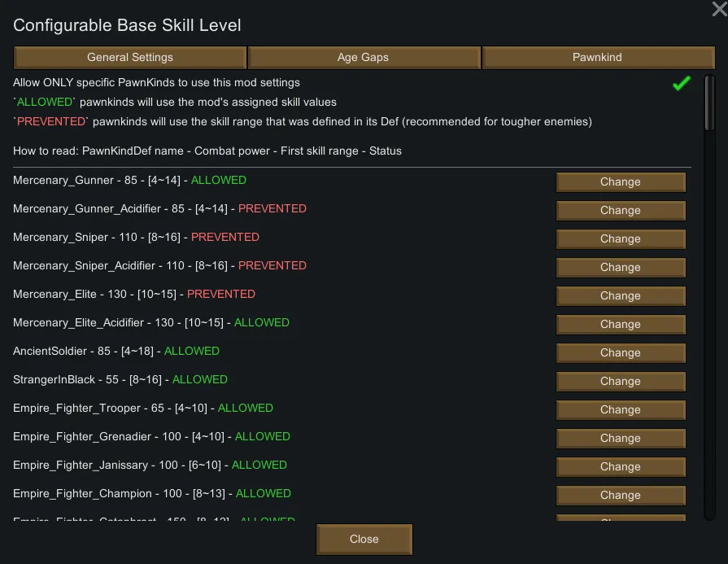This screenshot has width=728, height=564.
Task: Change status for Mercenary_Gunner_Acidifier
Action: pos(621,211)
